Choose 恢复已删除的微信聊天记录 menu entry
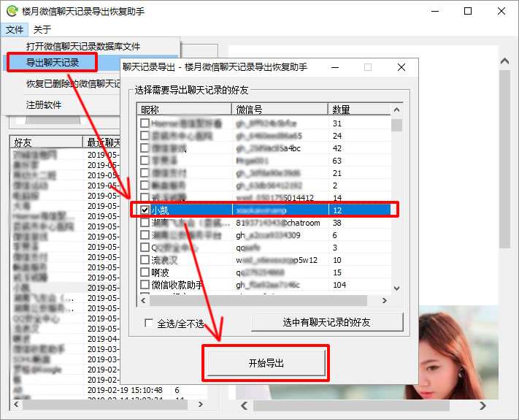The image size is (519, 420). [73, 84]
